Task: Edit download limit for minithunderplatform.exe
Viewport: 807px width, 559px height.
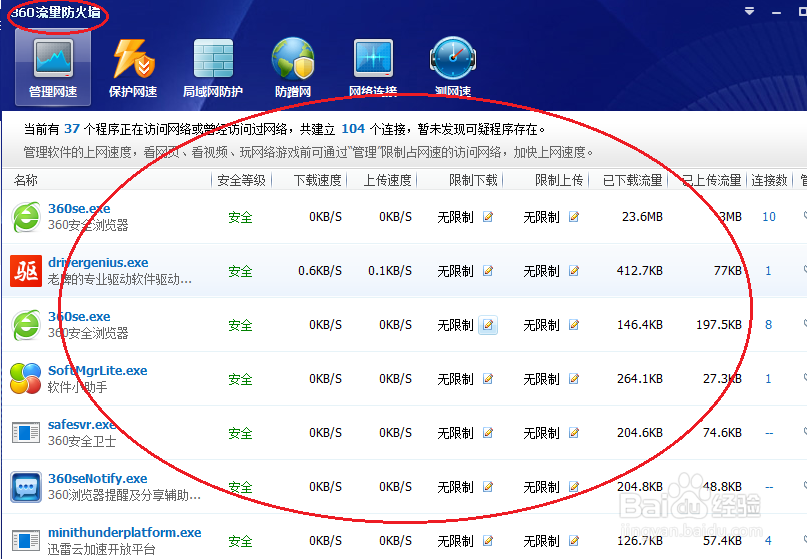Action: pos(488,541)
